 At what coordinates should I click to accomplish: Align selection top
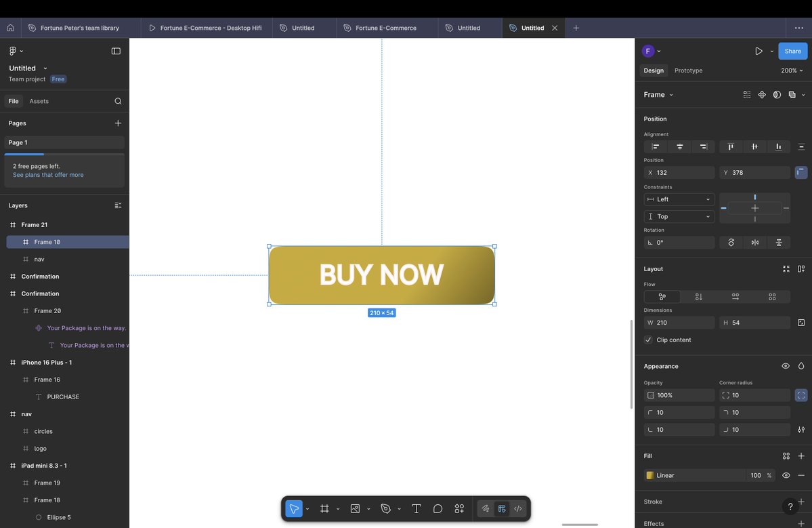point(731,146)
